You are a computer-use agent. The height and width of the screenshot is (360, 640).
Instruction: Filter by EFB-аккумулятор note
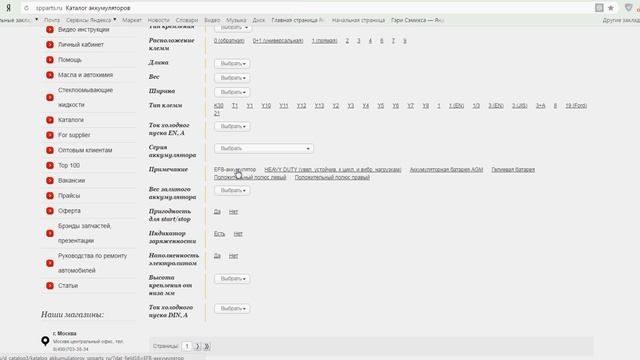235,169
